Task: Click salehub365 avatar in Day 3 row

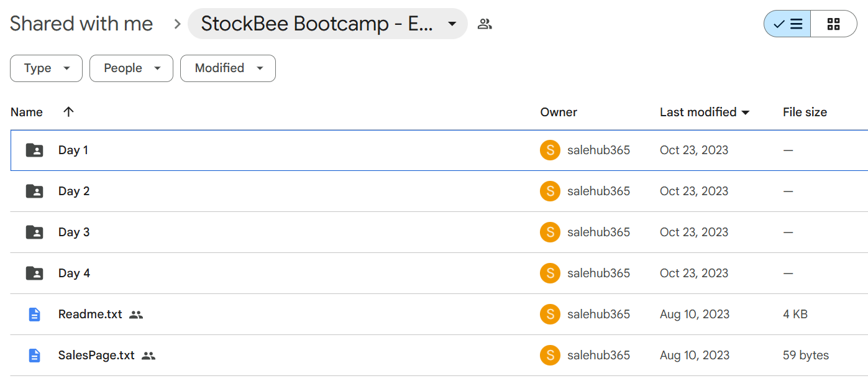Action: [x=550, y=232]
